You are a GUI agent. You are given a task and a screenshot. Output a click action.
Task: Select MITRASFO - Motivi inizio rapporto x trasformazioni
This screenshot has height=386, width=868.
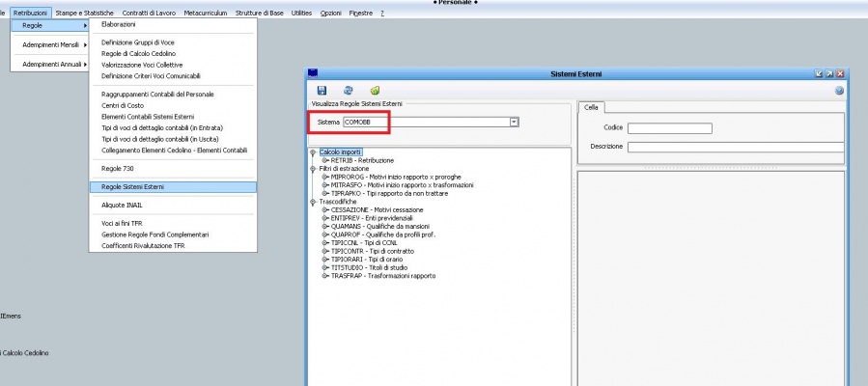pos(402,185)
